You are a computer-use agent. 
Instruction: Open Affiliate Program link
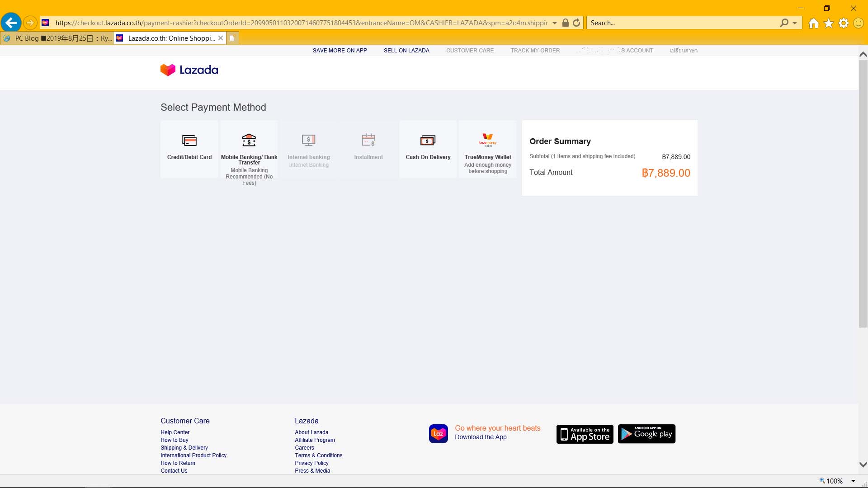click(x=315, y=440)
